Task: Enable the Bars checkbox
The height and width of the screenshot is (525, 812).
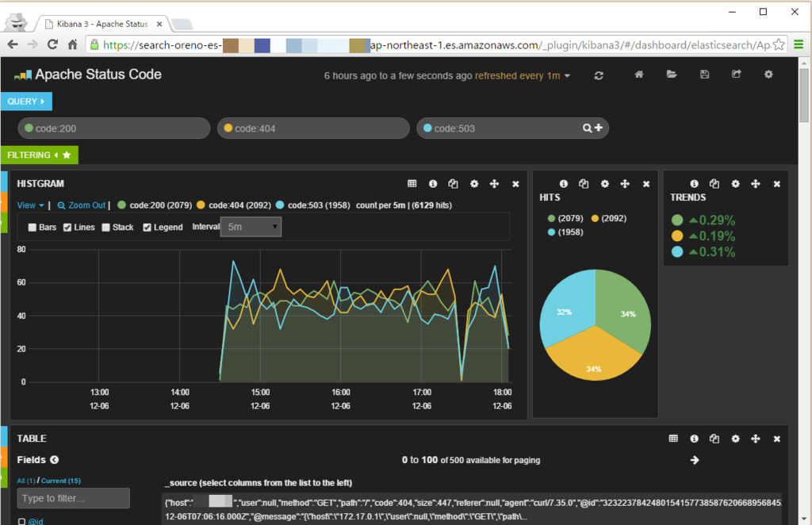Action: [32, 228]
